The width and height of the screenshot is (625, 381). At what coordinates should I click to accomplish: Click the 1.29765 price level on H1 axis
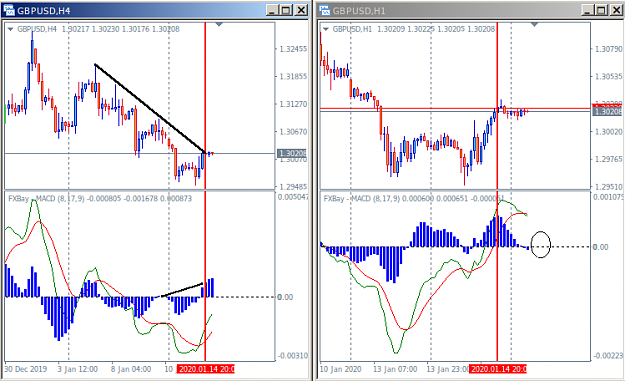pyautogui.click(x=608, y=159)
